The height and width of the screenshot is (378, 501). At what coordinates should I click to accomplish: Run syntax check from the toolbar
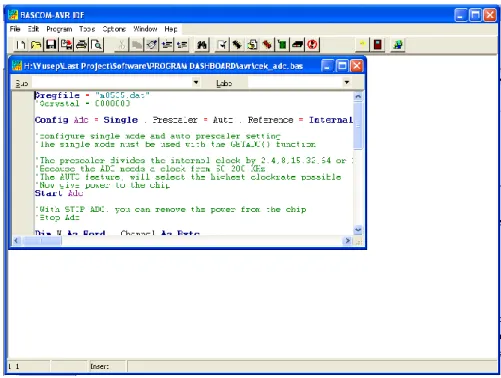tap(222, 44)
